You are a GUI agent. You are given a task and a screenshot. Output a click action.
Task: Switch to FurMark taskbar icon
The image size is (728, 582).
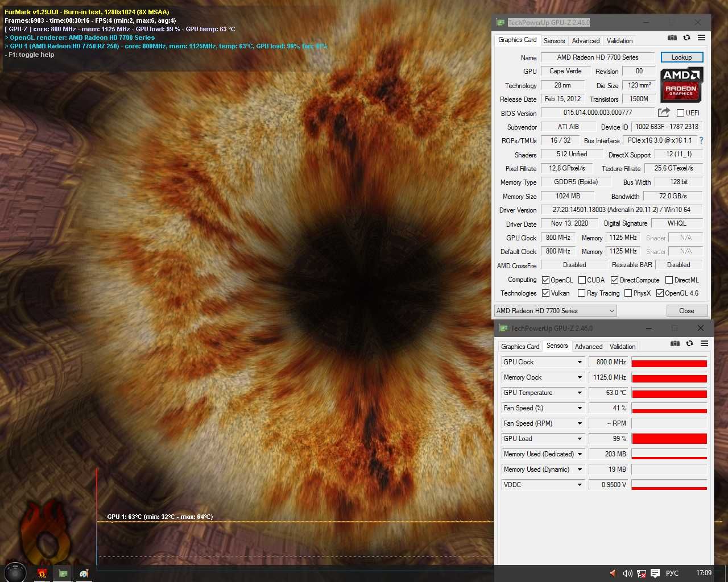point(42,573)
